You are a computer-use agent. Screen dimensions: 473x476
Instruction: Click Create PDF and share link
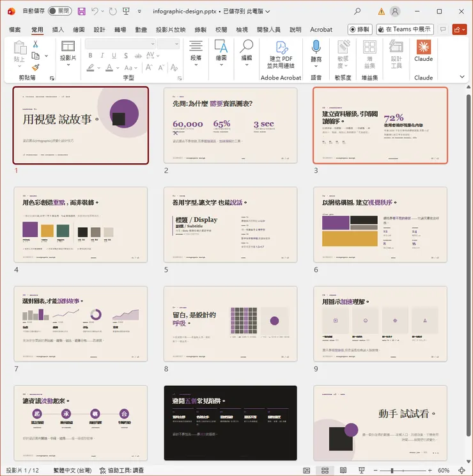[x=281, y=54]
